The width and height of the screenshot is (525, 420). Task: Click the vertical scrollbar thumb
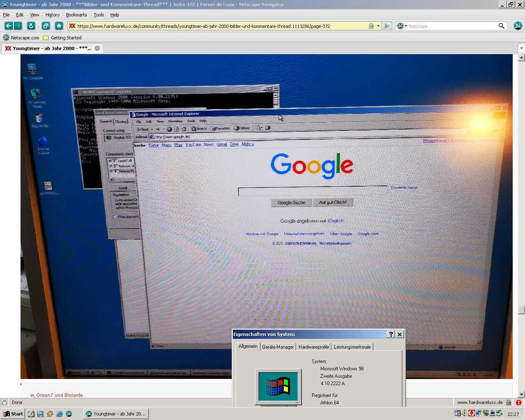521,310
